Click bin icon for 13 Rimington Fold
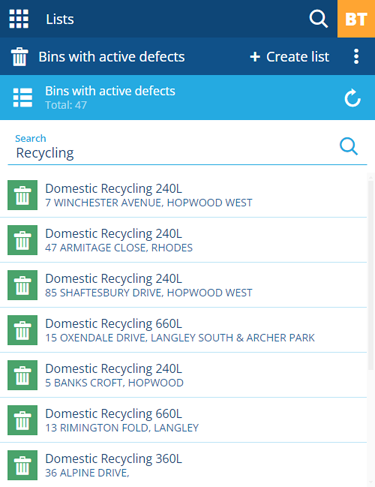This screenshot has width=375, height=487. coord(22,420)
